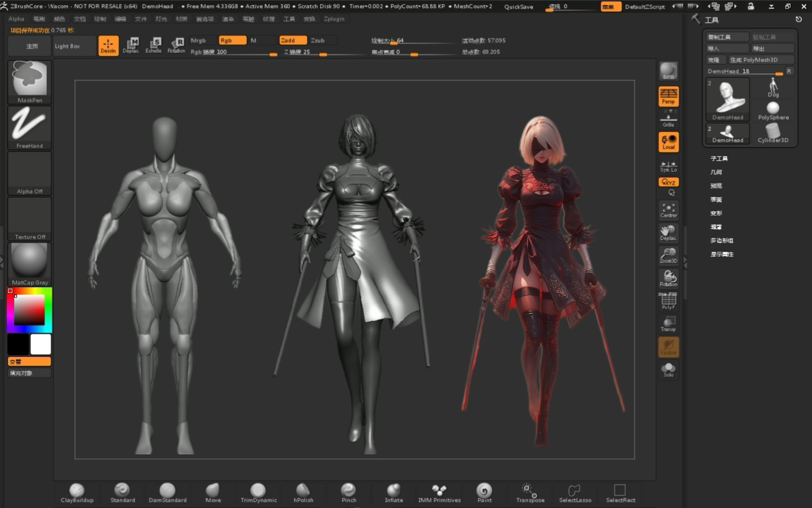This screenshot has height=508, width=812.
Task: Click the interface lock icon
Action: click(751, 6)
